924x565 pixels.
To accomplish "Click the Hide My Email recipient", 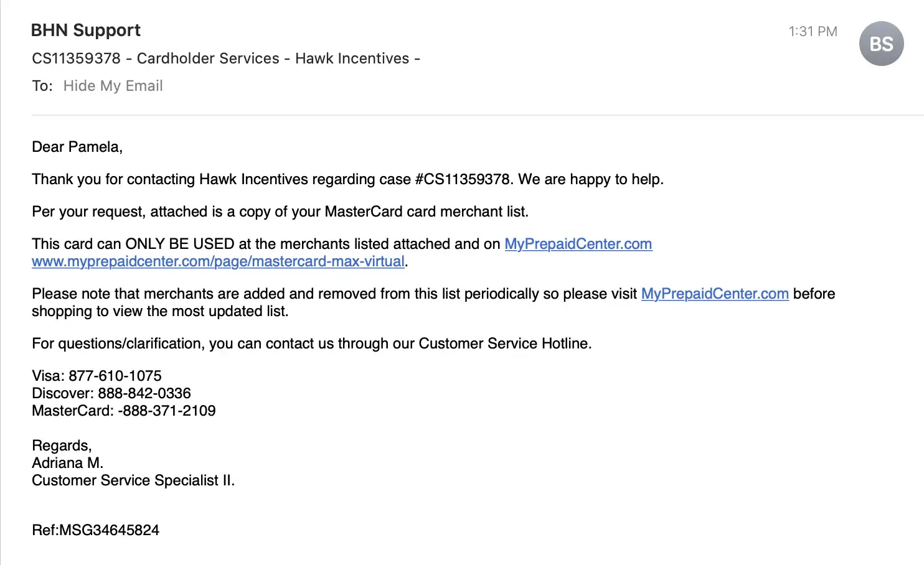I will pyautogui.click(x=113, y=86).
